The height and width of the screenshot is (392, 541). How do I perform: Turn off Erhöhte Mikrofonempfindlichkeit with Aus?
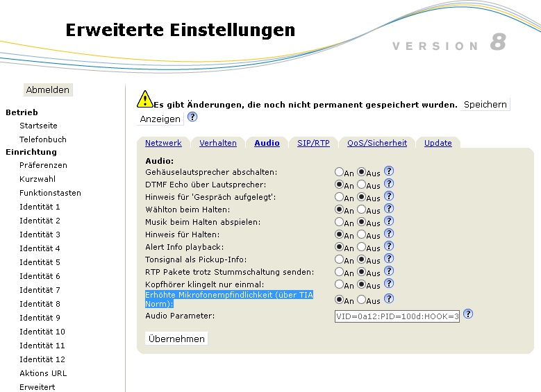pyautogui.click(x=361, y=300)
